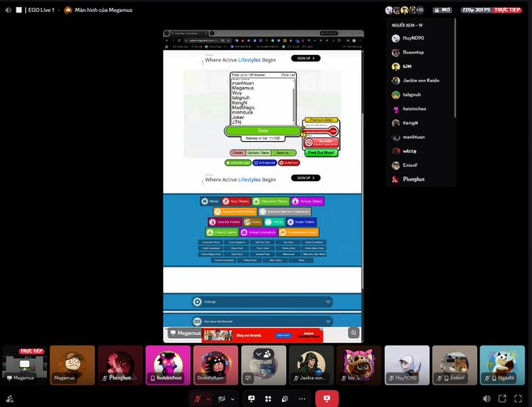Click the viewers list scrollbar
This screenshot has height=407, width=532.
[x=454, y=68]
